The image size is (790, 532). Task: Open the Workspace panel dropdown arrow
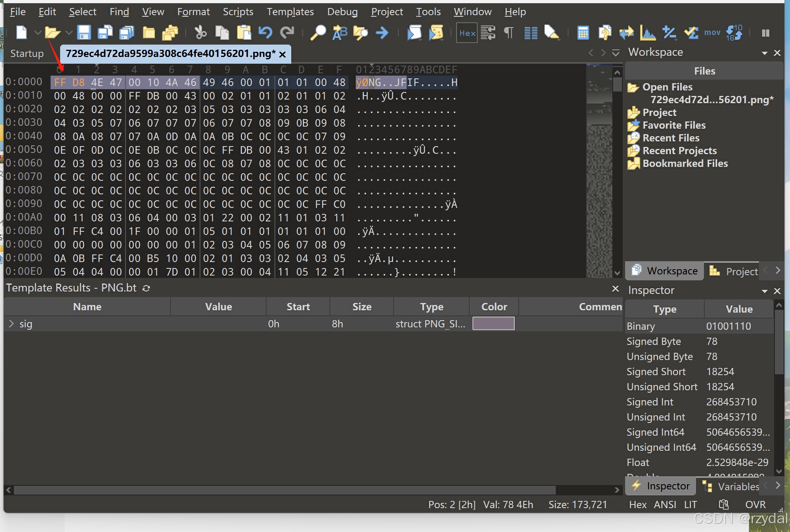[764, 53]
